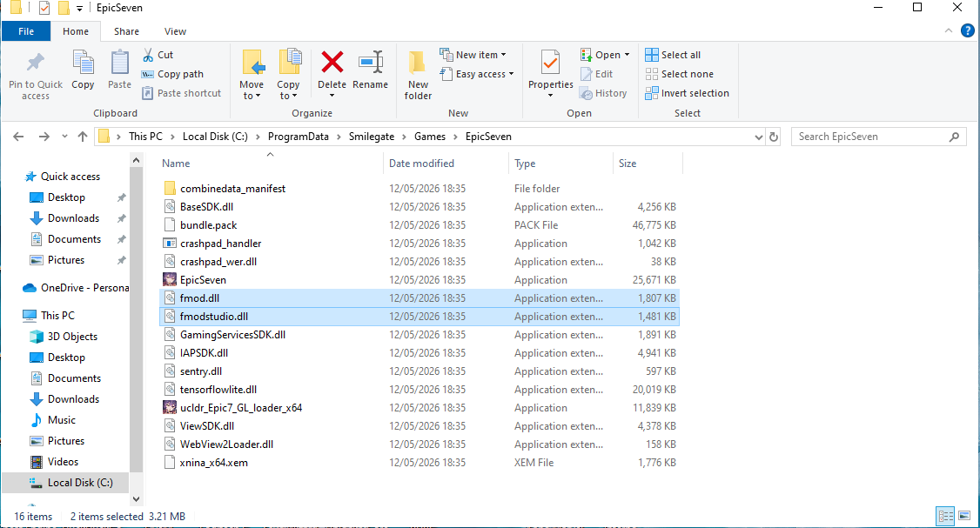Select the combinedata_manifest folder

[232, 188]
